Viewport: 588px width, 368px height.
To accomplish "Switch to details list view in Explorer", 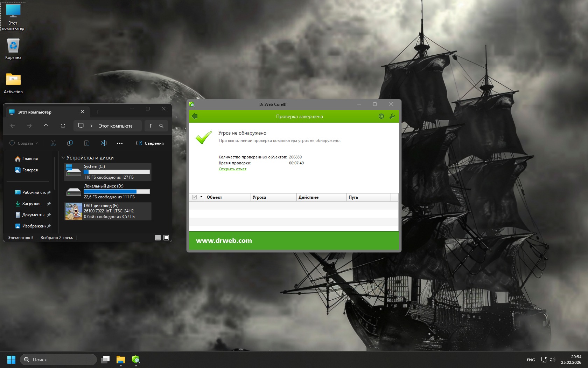I will tap(158, 238).
